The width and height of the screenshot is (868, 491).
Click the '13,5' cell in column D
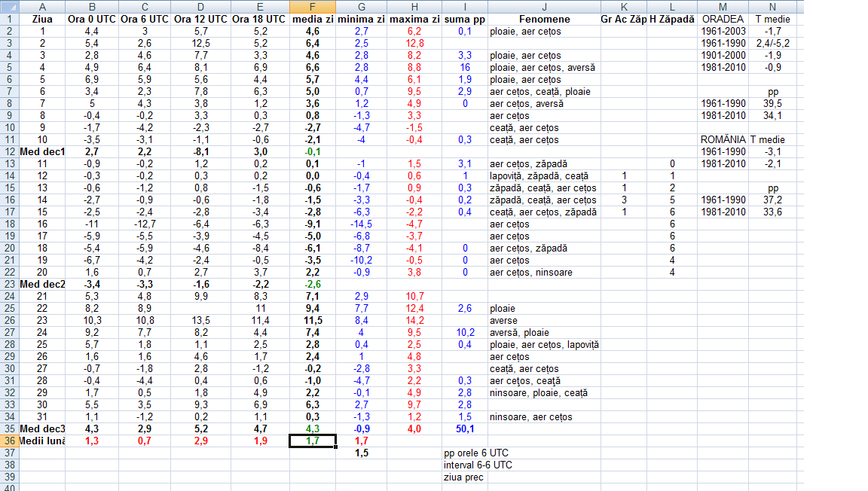pyautogui.click(x=200, y=321)
